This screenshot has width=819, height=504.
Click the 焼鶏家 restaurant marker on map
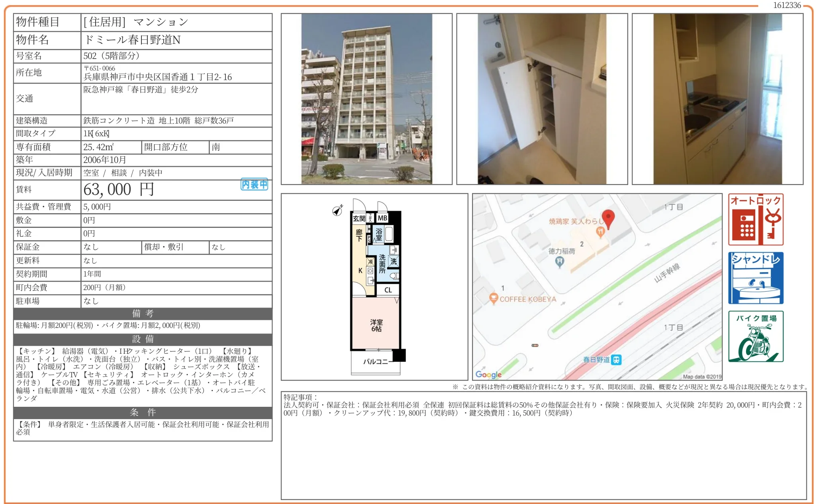point(600,231)
